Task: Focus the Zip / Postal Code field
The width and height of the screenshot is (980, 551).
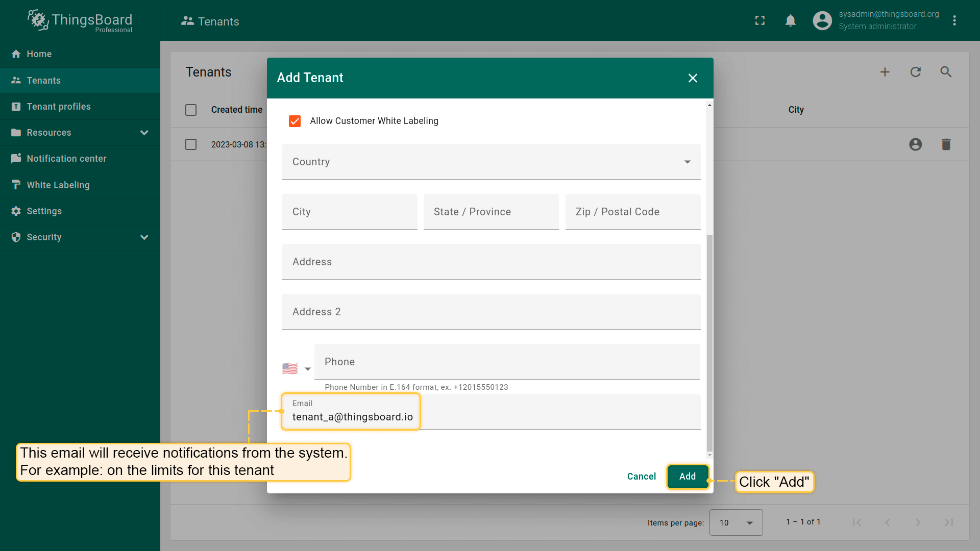Action: tap(632, 212)
